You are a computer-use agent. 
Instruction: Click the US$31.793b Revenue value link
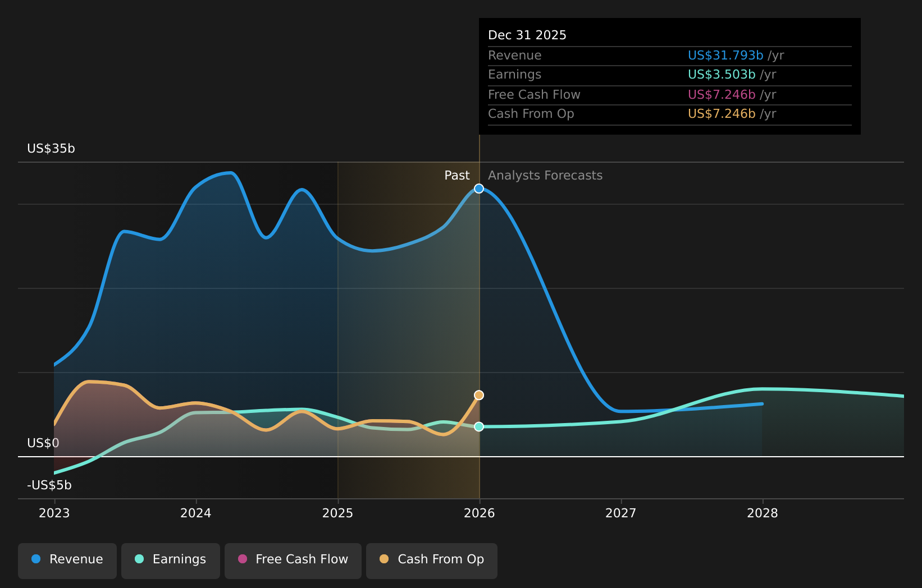click(725, 55)
